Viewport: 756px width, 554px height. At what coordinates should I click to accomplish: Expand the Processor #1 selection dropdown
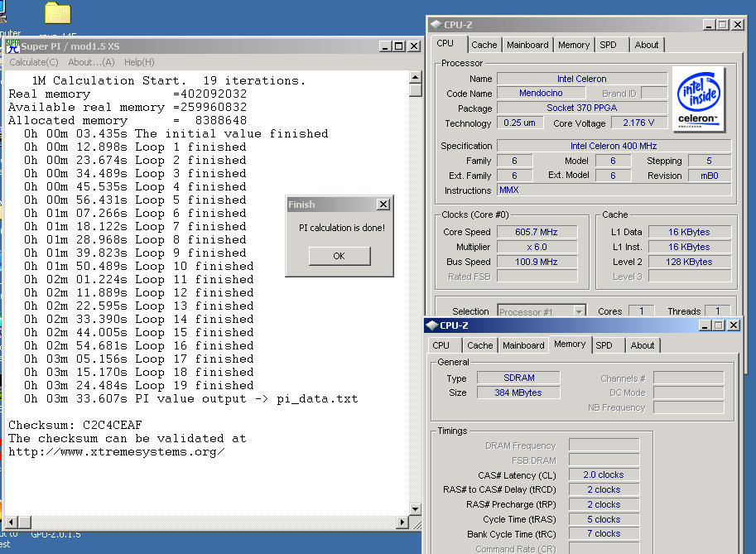579,311
